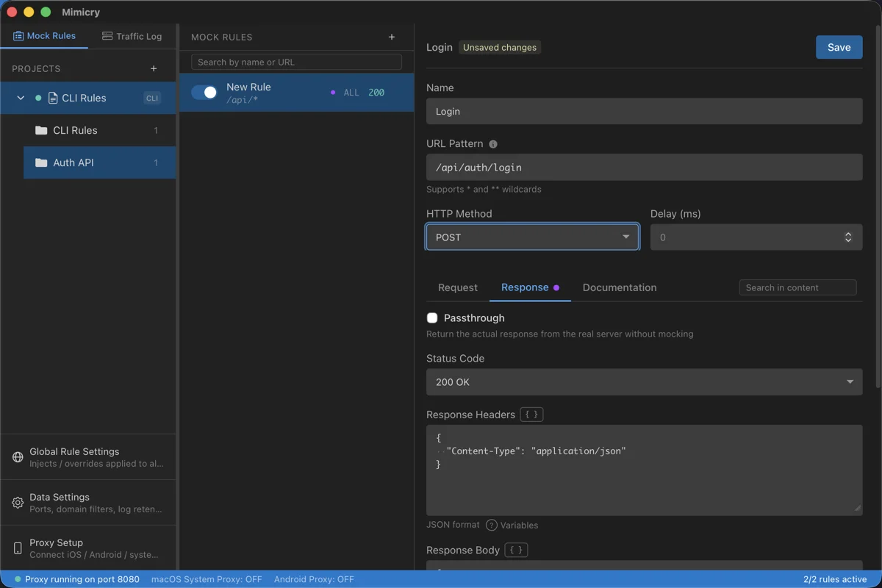
Task: Enable the Passthrough checkbox
Action: click(x=432, y=318)
